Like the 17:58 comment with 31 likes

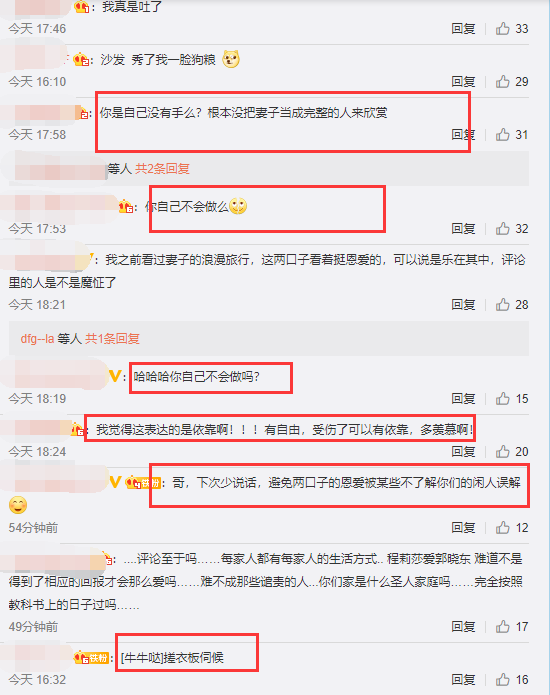(x=503, y=134)
